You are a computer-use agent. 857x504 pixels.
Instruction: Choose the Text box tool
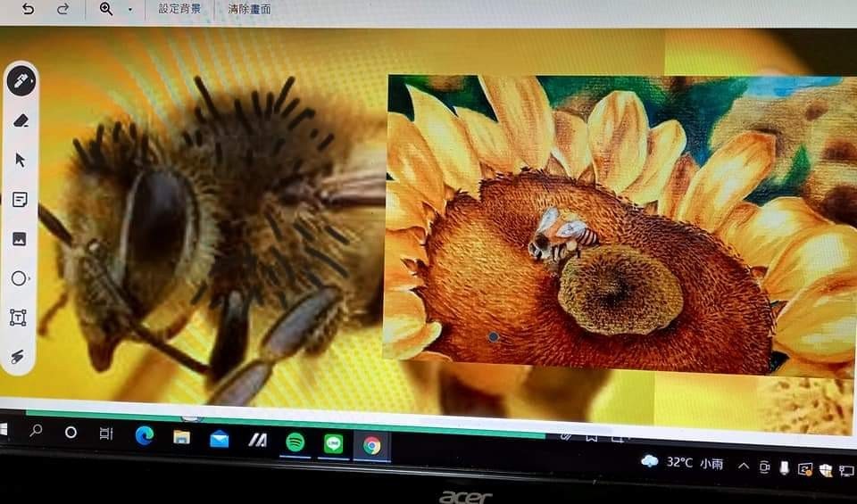[18, 318]
